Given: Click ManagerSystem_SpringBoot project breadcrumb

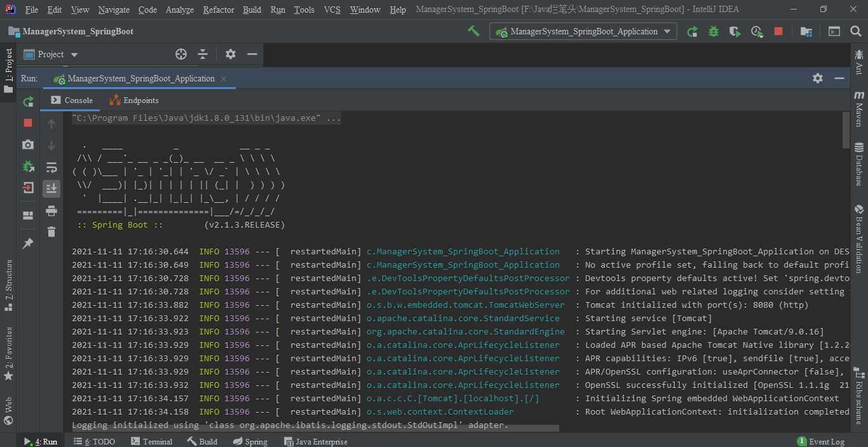Looking at the screenshot, I should point(71,31).
